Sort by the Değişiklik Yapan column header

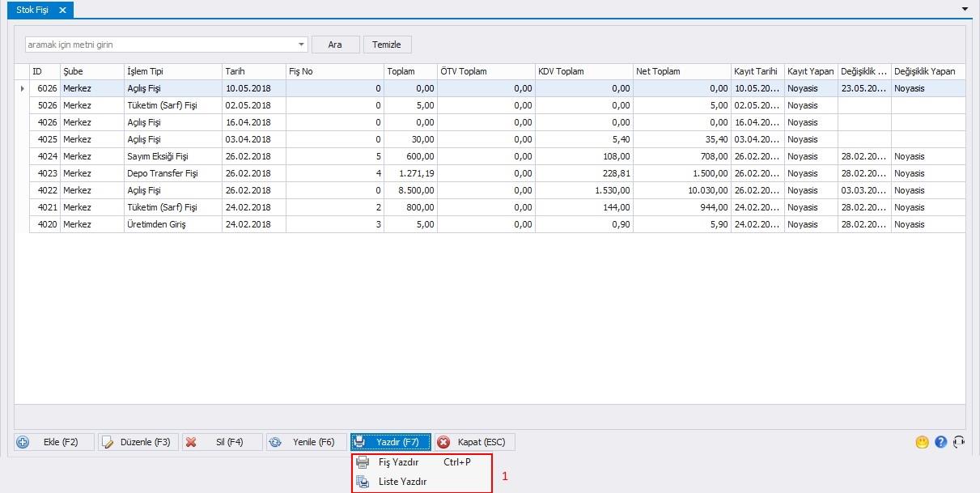click(x=928, y=71)
